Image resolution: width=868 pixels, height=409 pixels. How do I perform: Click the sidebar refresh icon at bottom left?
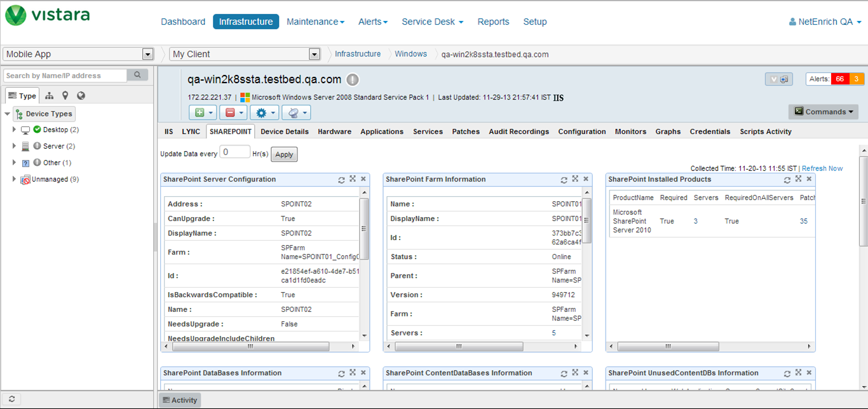11,399
